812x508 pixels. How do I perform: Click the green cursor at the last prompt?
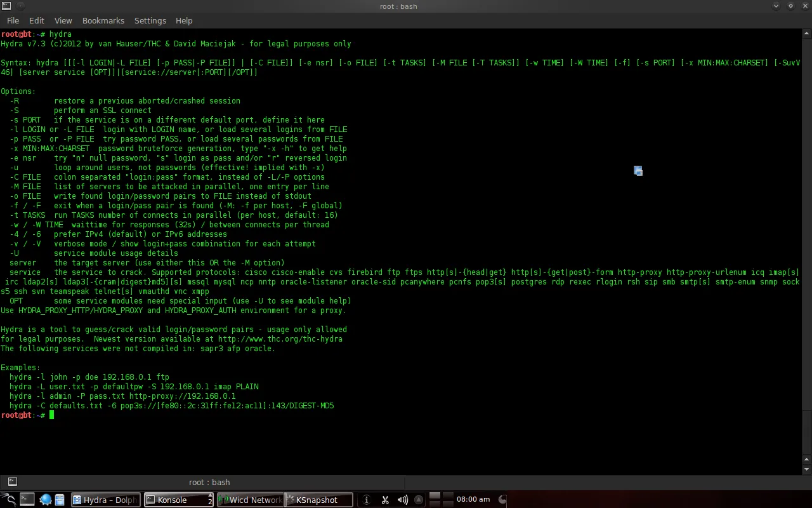(52, 415)
